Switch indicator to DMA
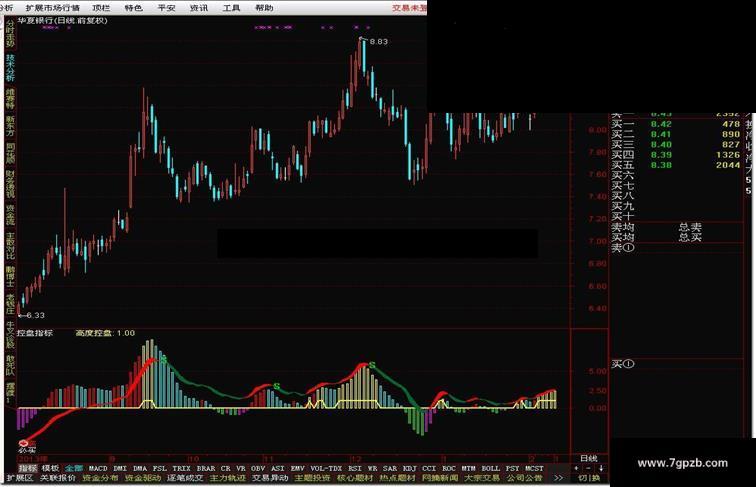The image size is (756, 487). click(x=140, y=468)
